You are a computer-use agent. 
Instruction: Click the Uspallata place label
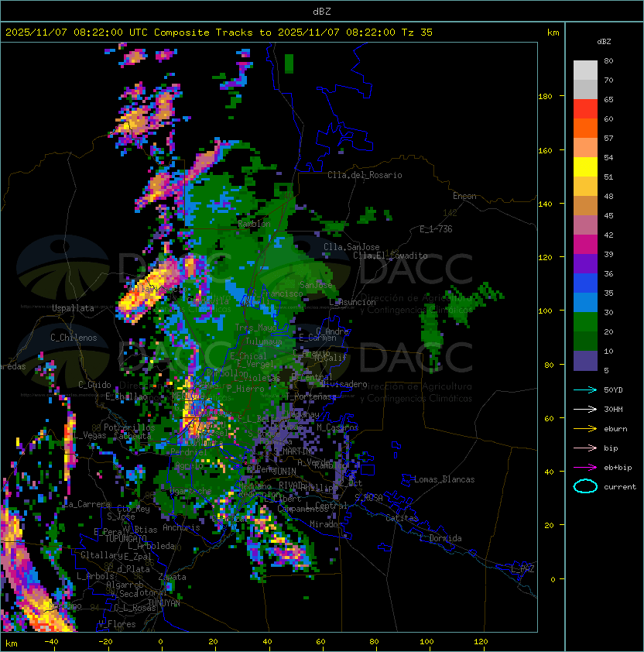point(73,308)
